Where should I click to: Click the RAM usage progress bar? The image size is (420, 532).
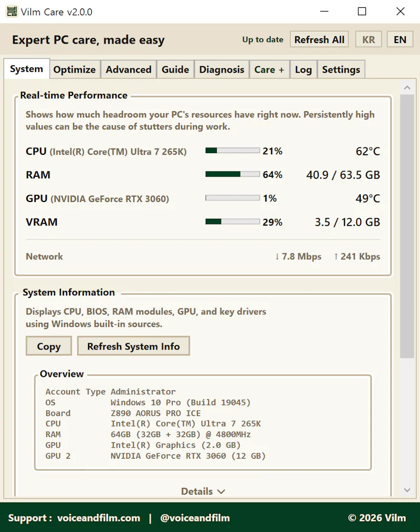[233, 174]
